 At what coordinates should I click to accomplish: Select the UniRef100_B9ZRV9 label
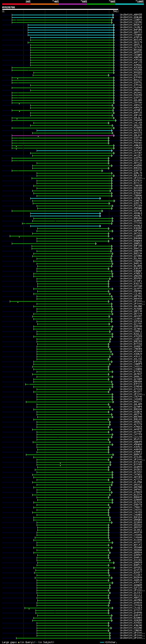click(x=131, y=578)
